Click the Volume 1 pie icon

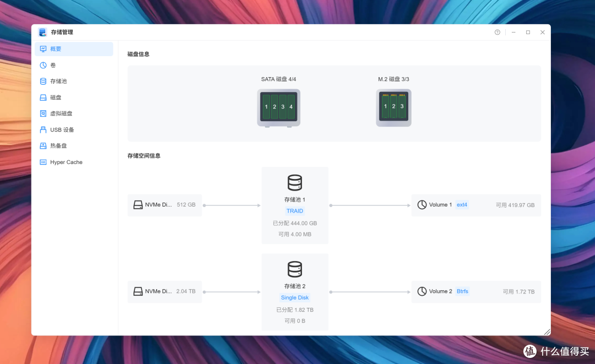422,205
